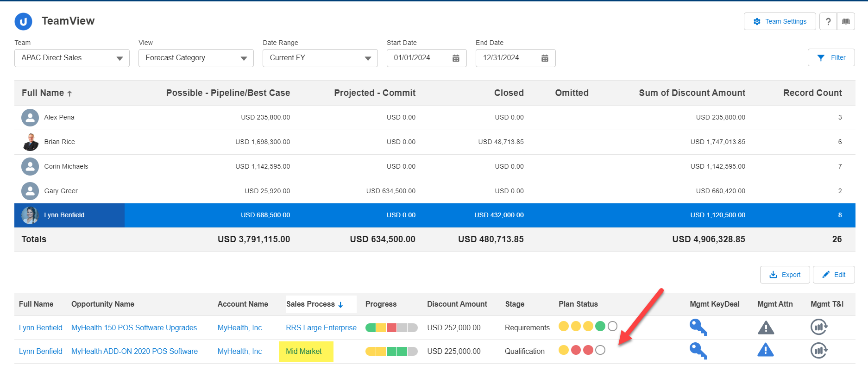Click the help question mark icon
This screenshot has width=868, height=365.
tap(828, 21)
